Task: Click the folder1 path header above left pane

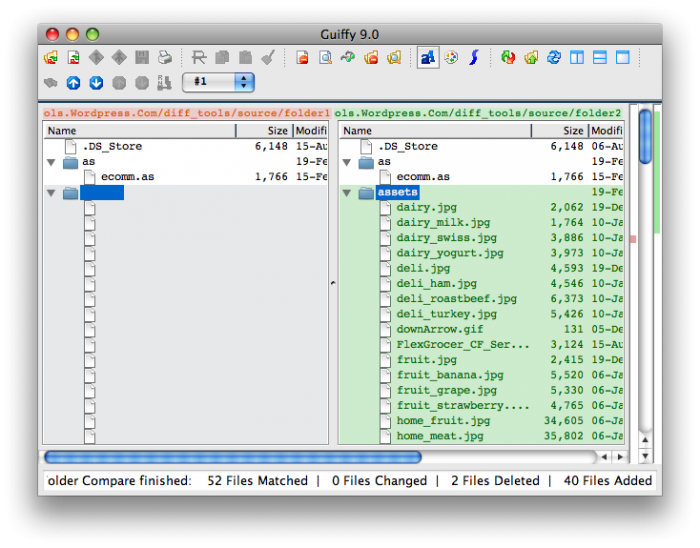Action: (186, 113)
